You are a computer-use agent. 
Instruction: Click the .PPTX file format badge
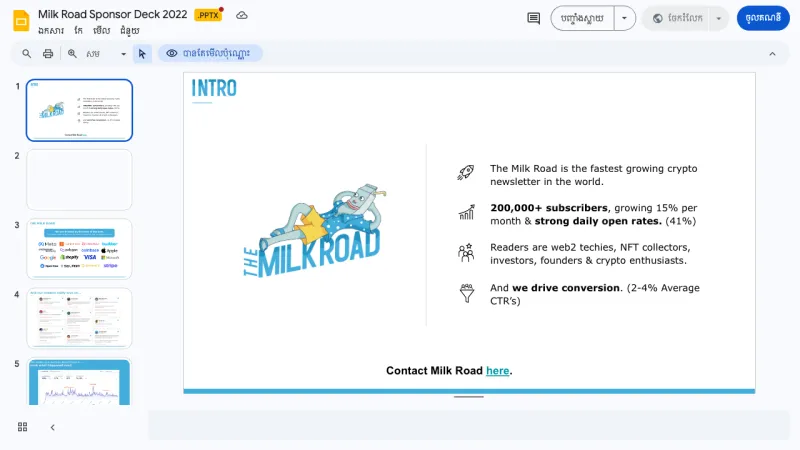click(x=208, y=15)
